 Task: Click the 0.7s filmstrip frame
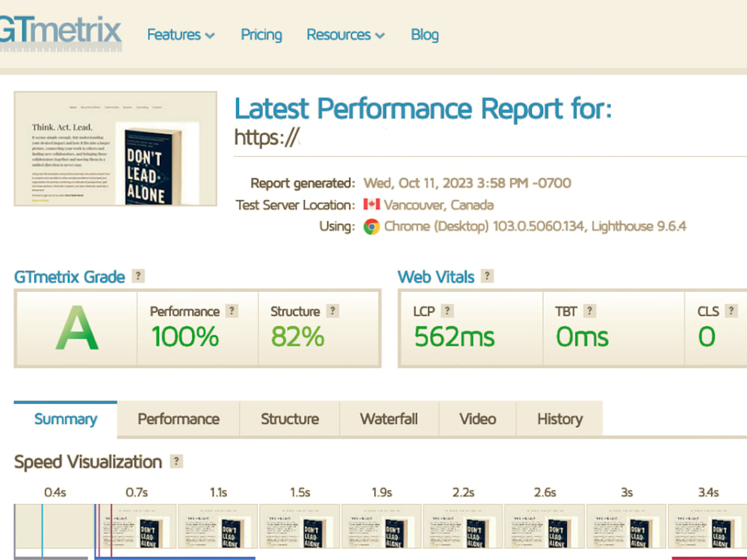point(136,526)
